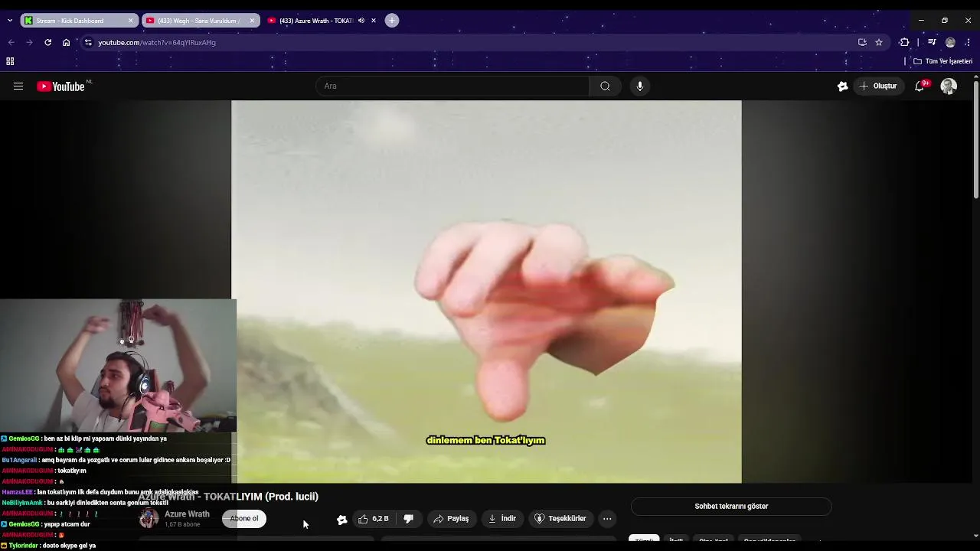Click Bu1Angarali chat message about bayram
The image size is (980, 551).
[x=116, y=461]
